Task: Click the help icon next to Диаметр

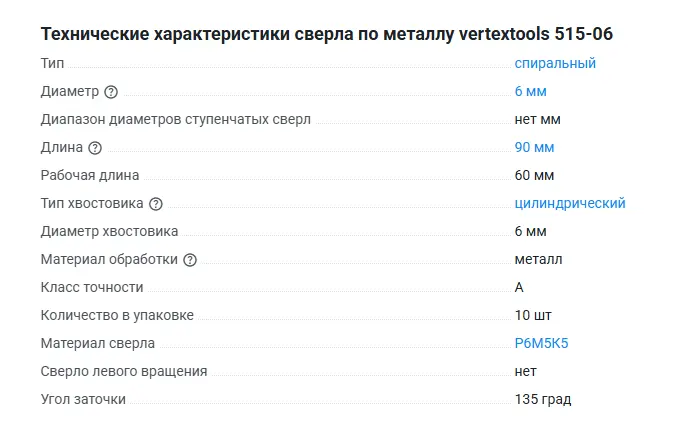Action: click(x=111, y=92)
